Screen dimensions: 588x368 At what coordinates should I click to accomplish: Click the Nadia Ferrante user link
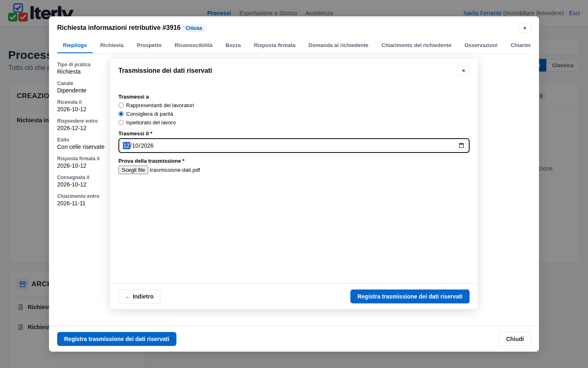pos(482,13)
